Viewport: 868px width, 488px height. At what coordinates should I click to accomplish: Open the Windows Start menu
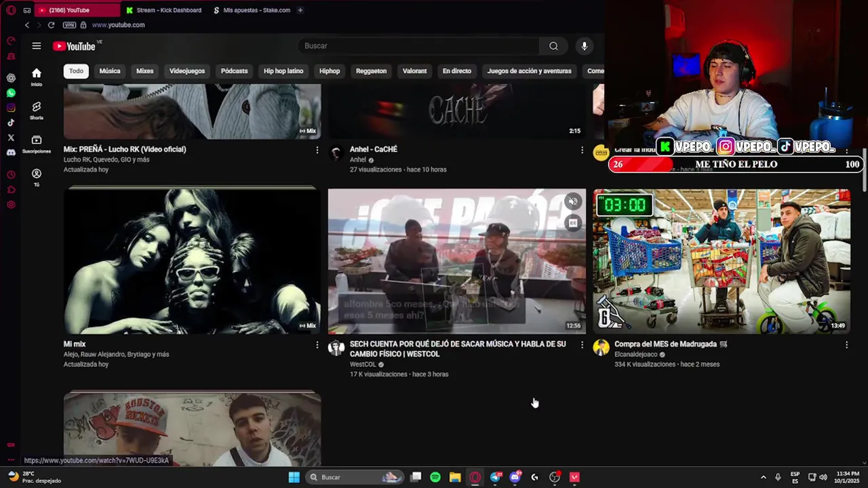[x=294, y=477]
